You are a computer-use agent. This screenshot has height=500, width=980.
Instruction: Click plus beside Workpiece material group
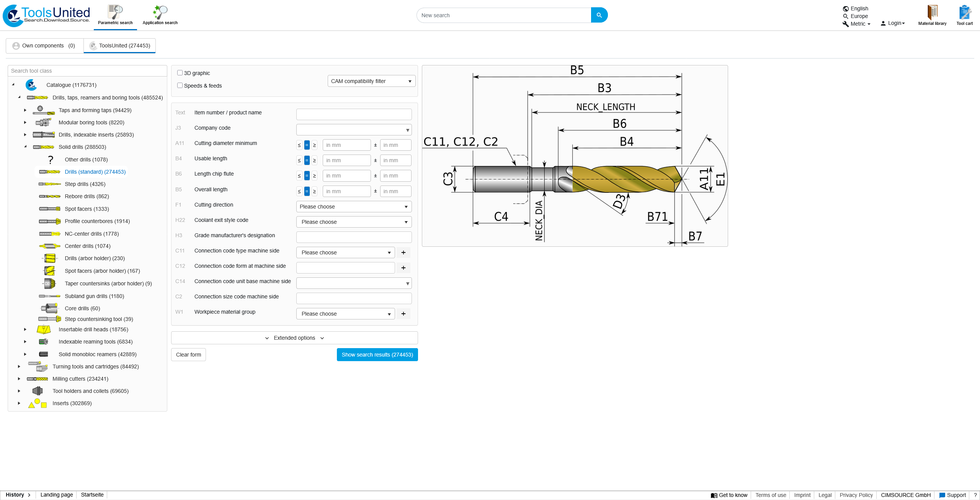click(x=403, y=314)
